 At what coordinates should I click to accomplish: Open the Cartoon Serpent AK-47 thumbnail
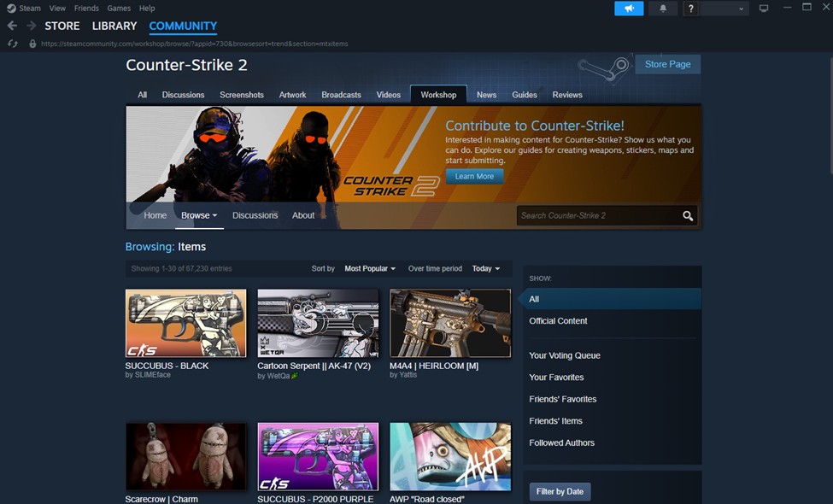tap(318, 323)
